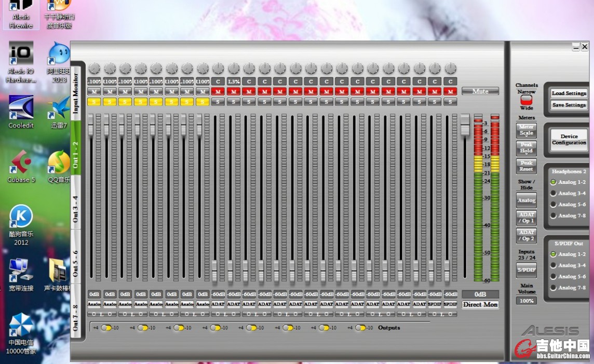Image resolution: width=594 pixels, height=364 pixels.
Task: Select Analog 3-4 under S/PDIF Out
Action: point(568,265)
